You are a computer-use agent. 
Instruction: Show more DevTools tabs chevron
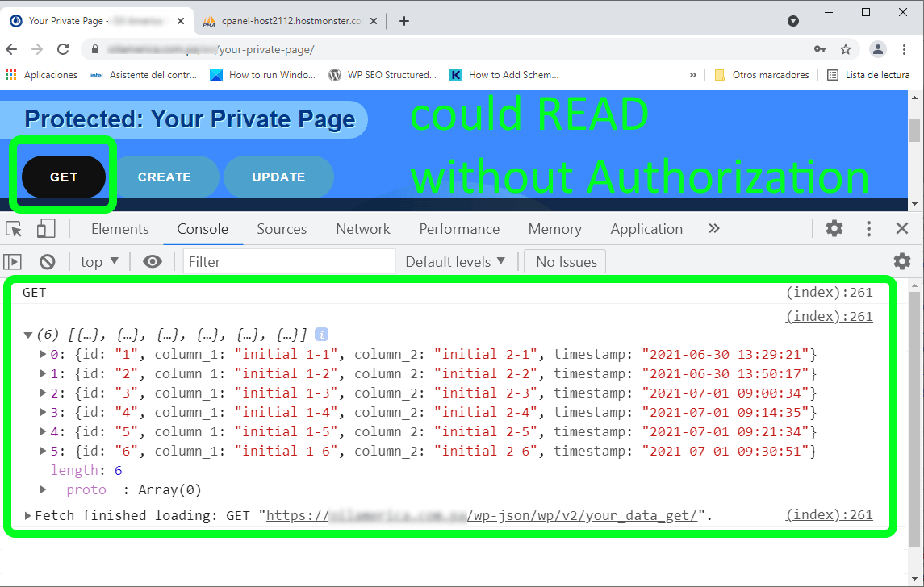coord(714,228)
